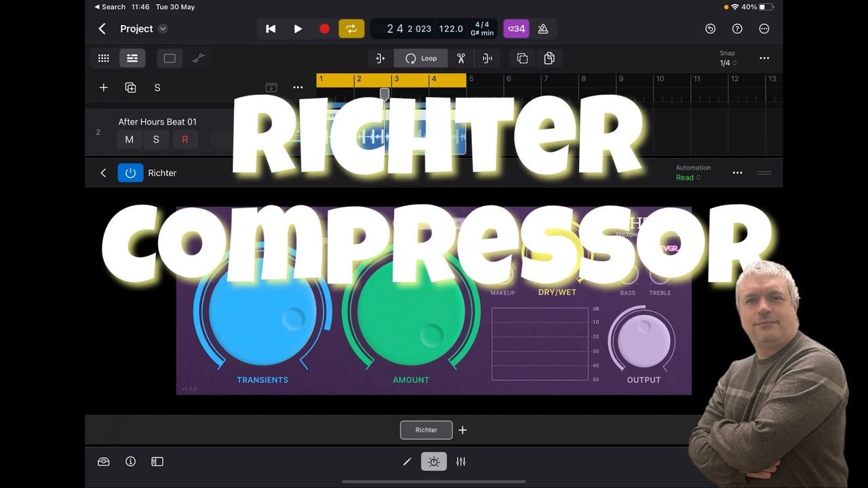Open the mixer faders icon
This screenshot has height=488, width=868.
[461, 462]
